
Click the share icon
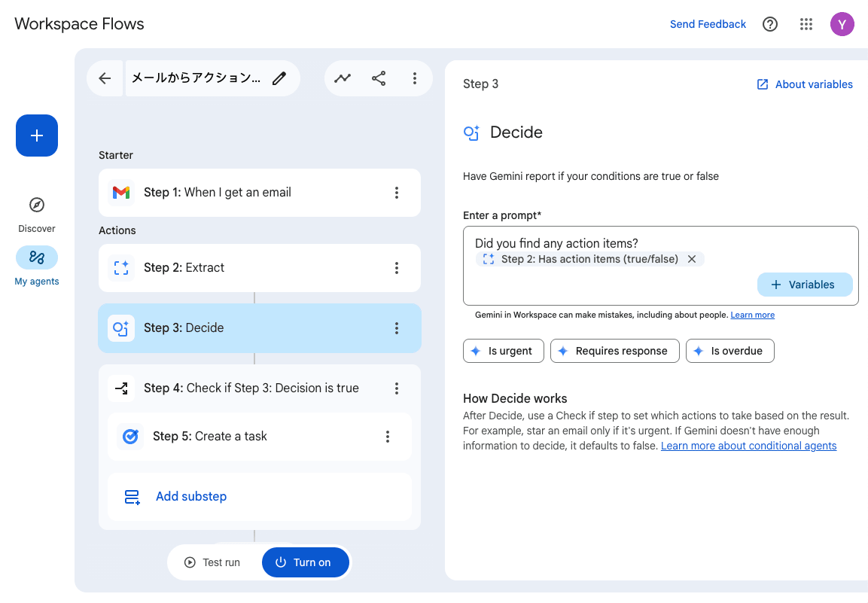pyautogui.click(x=379, y=78)
